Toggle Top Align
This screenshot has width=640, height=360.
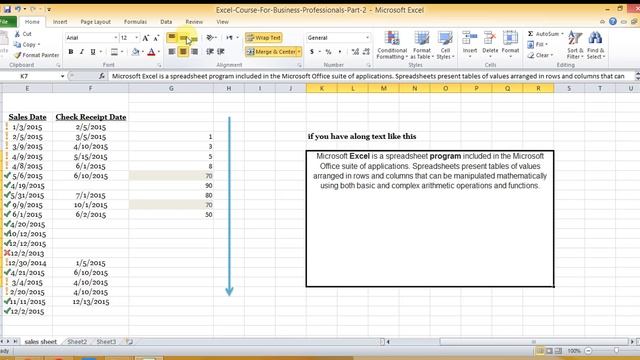(x=172, y=38)
